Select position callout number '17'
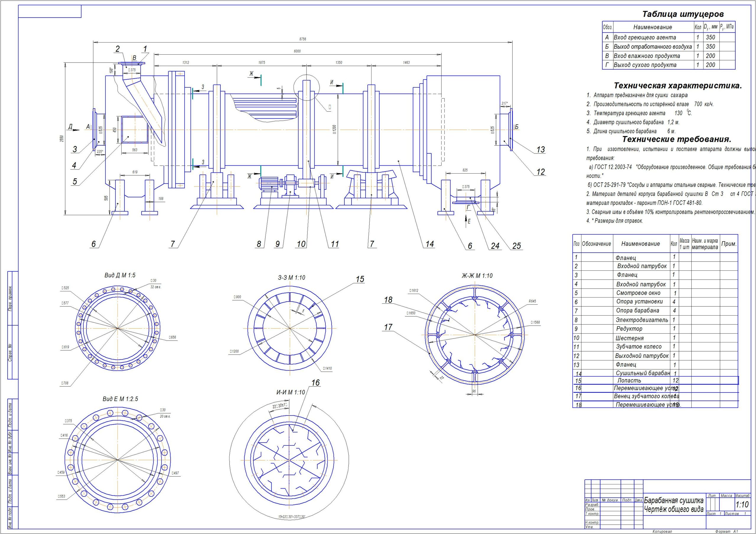756x534 pixels. pos(388,327)
